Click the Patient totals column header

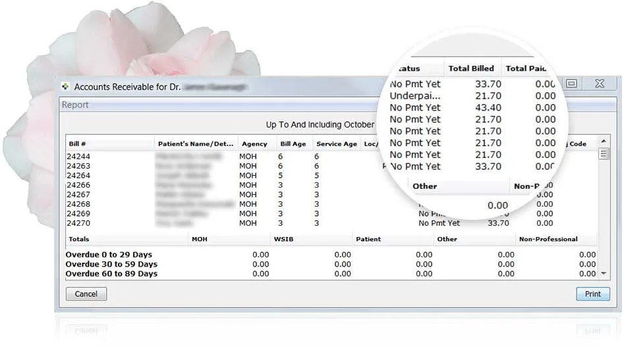click(x=393, y=239)
